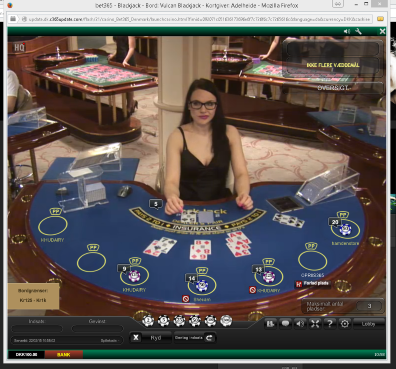Click the Gevinst amount field
This screenshot has width=396, height=369.
97,329
